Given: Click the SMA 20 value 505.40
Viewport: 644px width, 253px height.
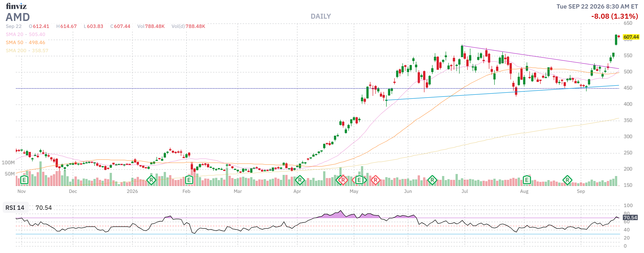Looking at the screenshot, I should (x=37, y=34).
